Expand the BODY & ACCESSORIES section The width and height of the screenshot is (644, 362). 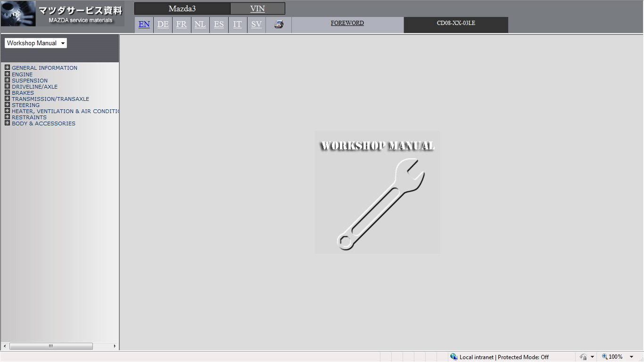7,123
